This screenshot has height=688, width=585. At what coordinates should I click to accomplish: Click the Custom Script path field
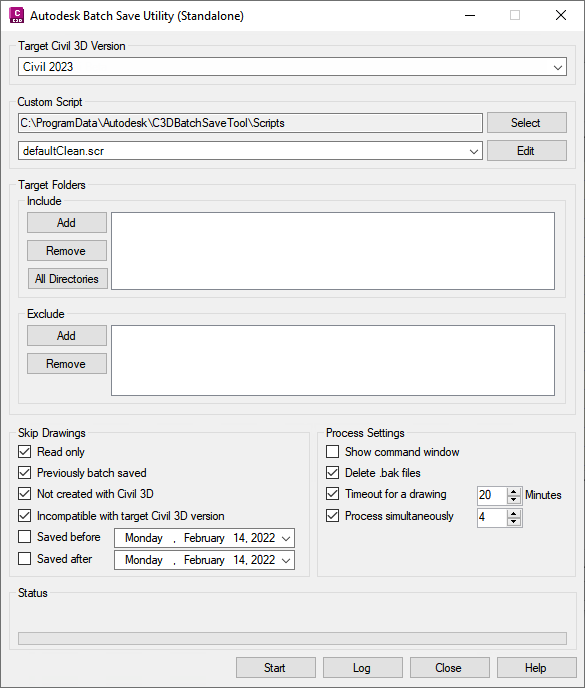click(x=250, y=123)
